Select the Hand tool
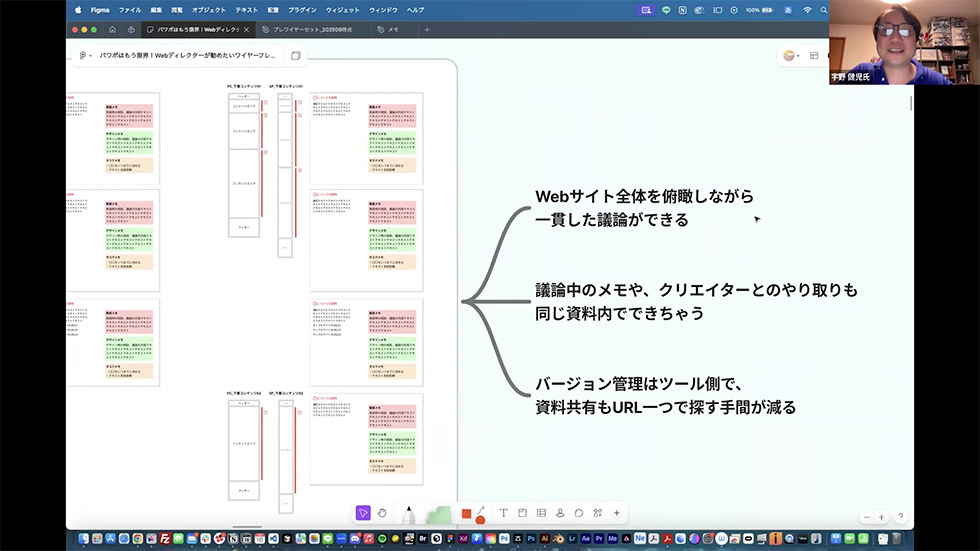This screenshot has height=551, width=980. click(x=382, y=513)
